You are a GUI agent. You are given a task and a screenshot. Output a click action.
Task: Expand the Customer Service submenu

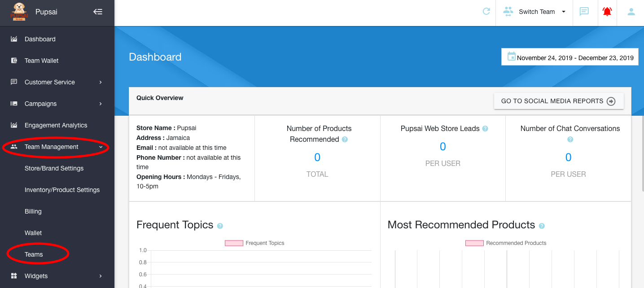(x=57, y=82)
